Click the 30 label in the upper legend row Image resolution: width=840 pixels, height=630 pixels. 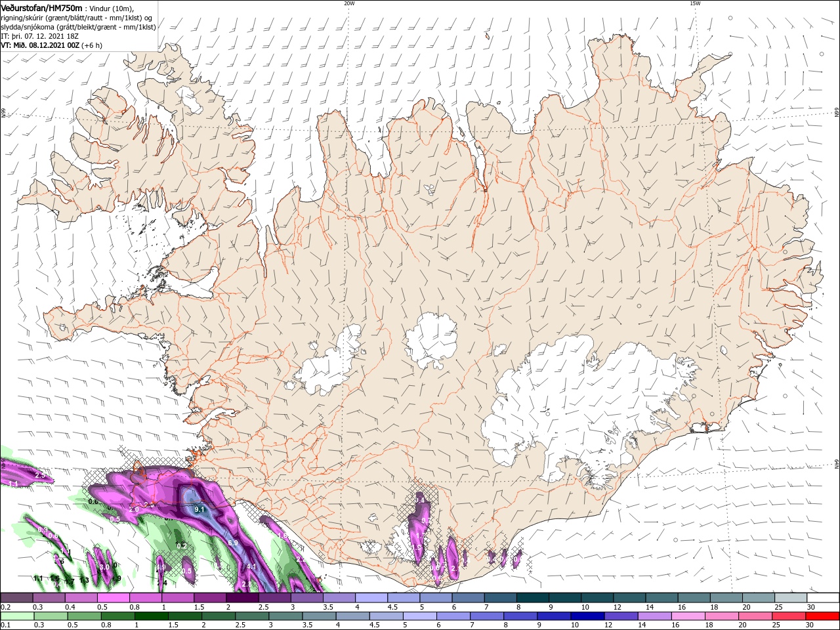point(812,607)
